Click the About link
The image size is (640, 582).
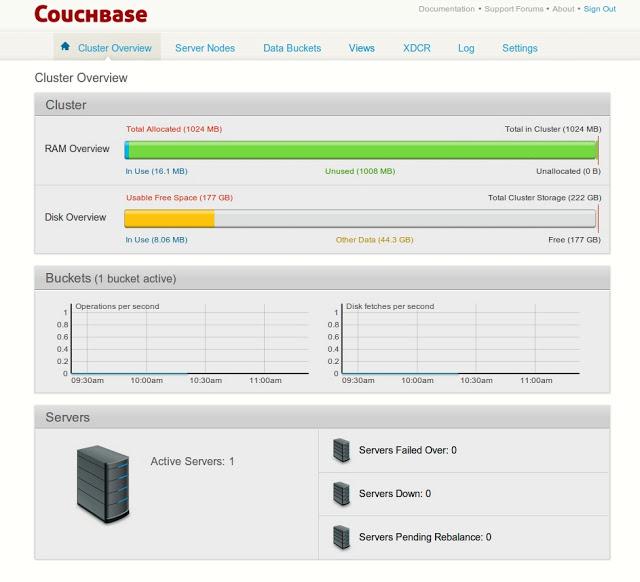pos(563,9)
